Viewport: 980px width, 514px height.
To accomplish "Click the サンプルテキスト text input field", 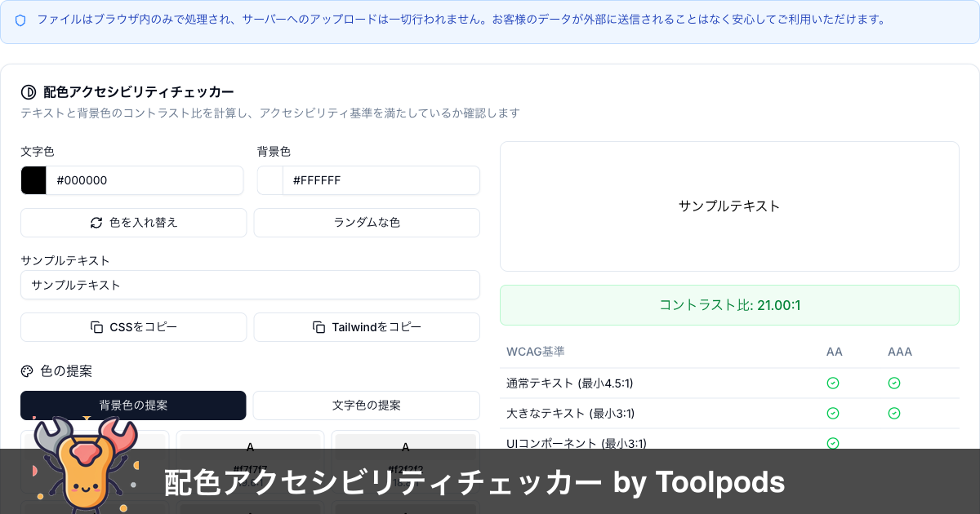I will point(250,285).
